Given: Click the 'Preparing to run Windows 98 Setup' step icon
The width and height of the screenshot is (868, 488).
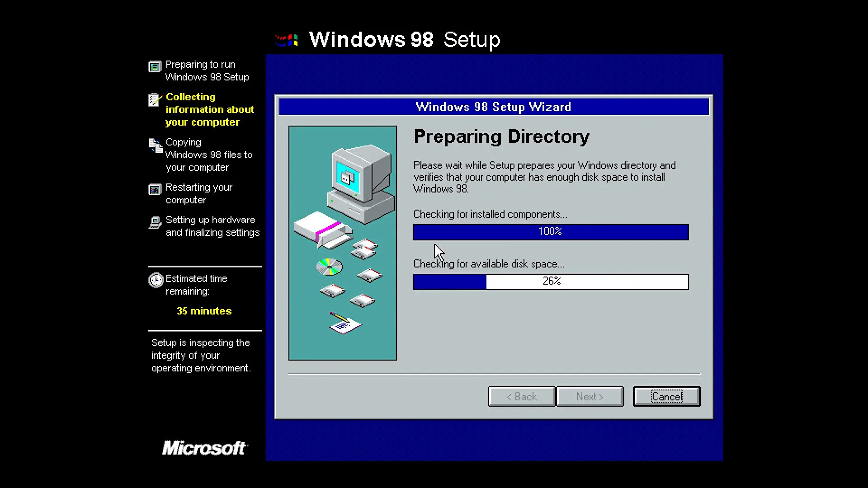Looking at the screenshot, I should point(155,66).
